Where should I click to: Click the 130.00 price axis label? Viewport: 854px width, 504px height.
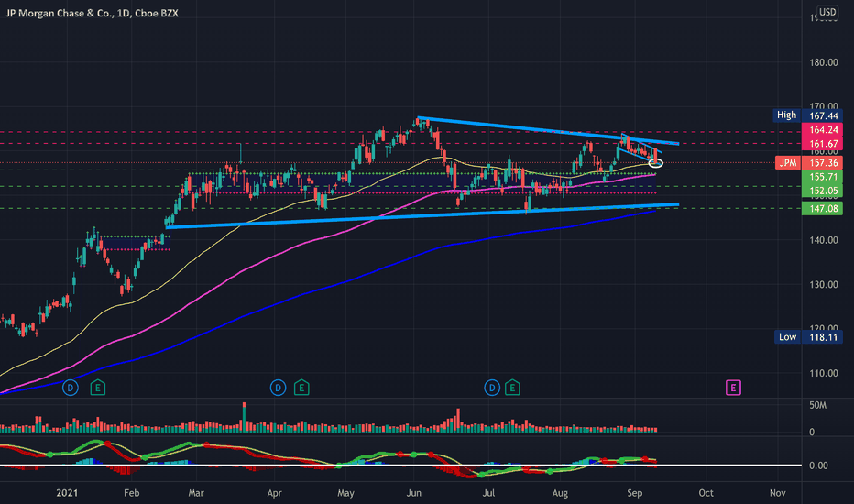click(x=824, y=284)
